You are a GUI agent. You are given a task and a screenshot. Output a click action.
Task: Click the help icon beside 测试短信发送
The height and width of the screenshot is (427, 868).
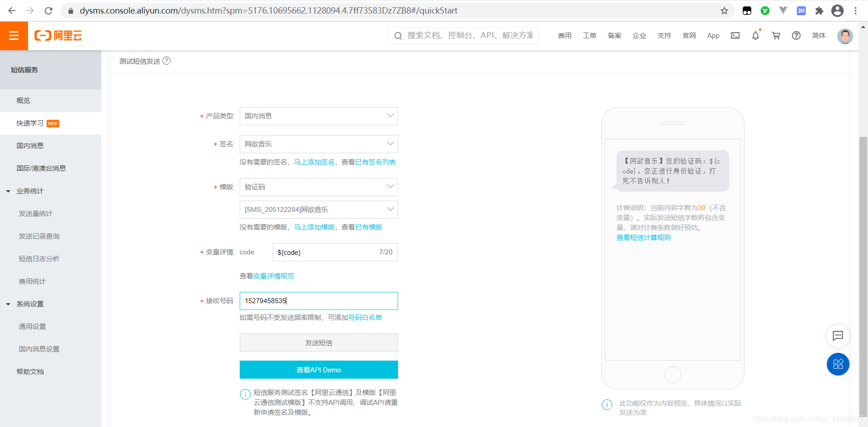(166, 61)
